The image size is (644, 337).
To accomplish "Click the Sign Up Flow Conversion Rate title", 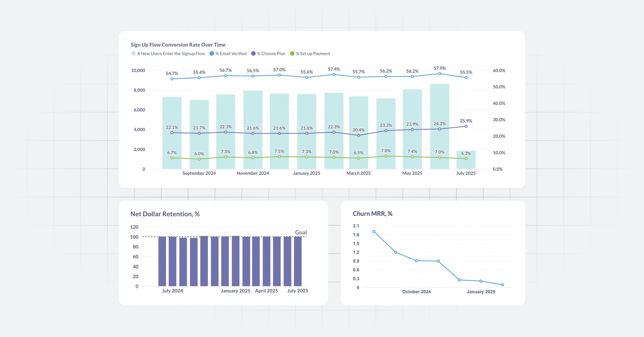I will click(178, 45).
